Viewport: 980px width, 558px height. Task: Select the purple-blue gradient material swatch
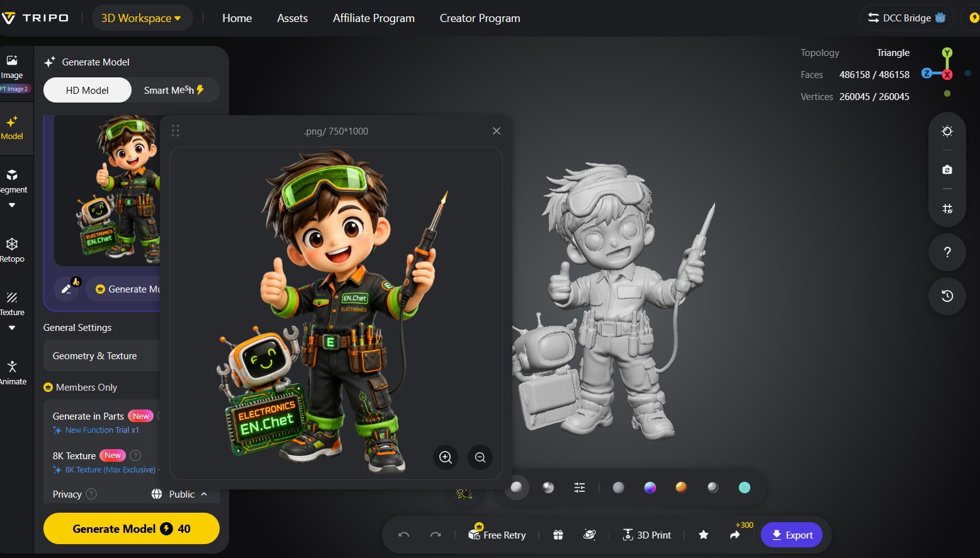(650, 488)
